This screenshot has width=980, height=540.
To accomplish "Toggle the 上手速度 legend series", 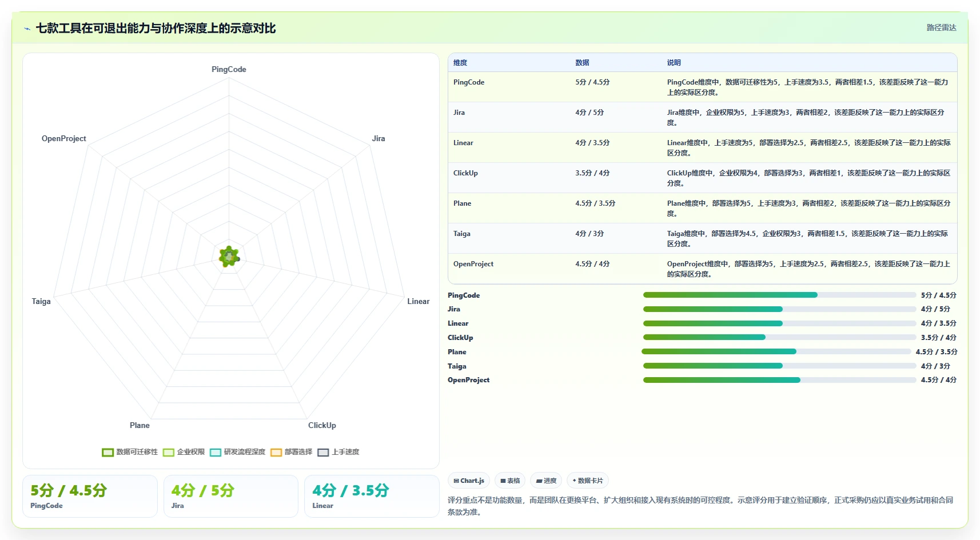I will pos(338,452).
